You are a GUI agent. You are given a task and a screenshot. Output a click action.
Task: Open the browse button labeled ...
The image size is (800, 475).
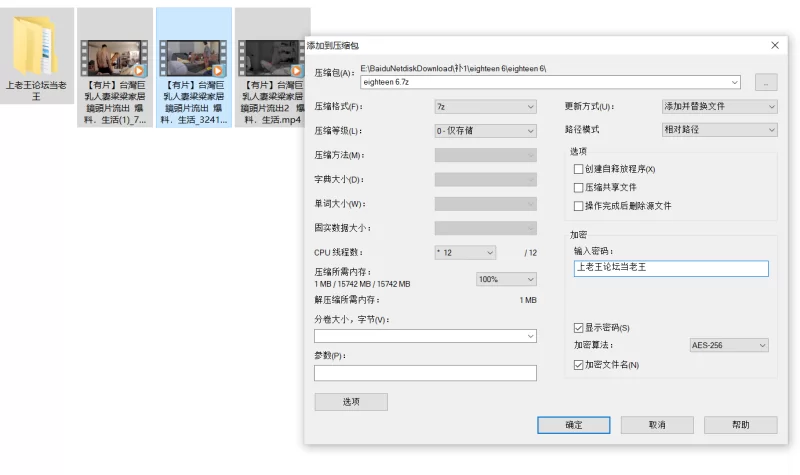tap(766, 82)
